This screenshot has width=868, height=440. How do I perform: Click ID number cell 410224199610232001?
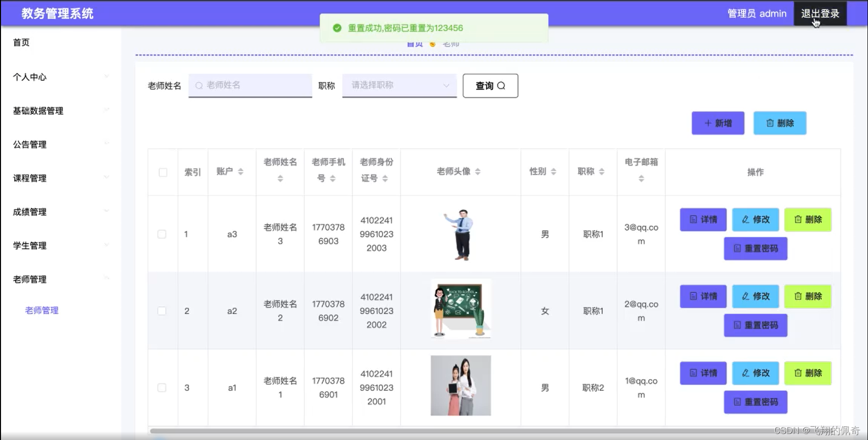tap(377, 388)
